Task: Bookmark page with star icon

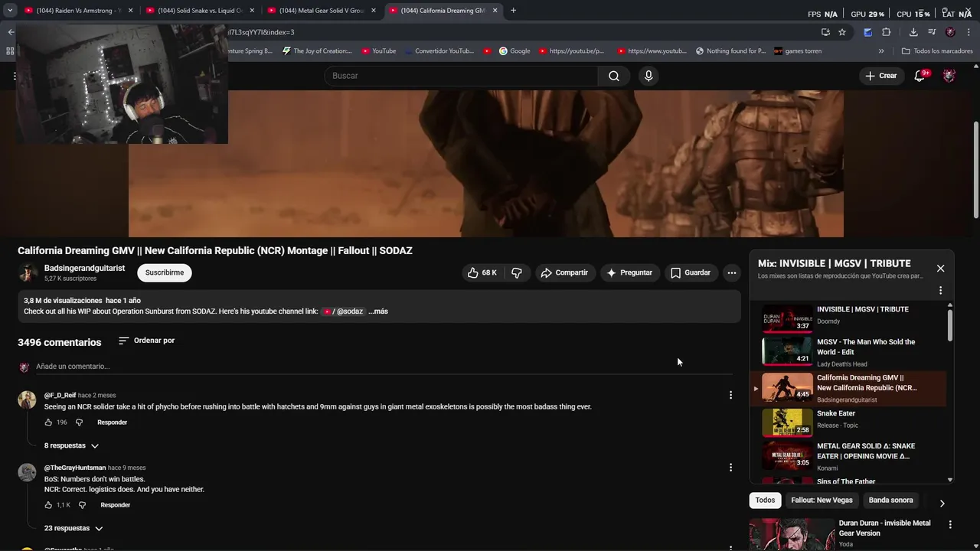Action: click(x=842, y=32)
